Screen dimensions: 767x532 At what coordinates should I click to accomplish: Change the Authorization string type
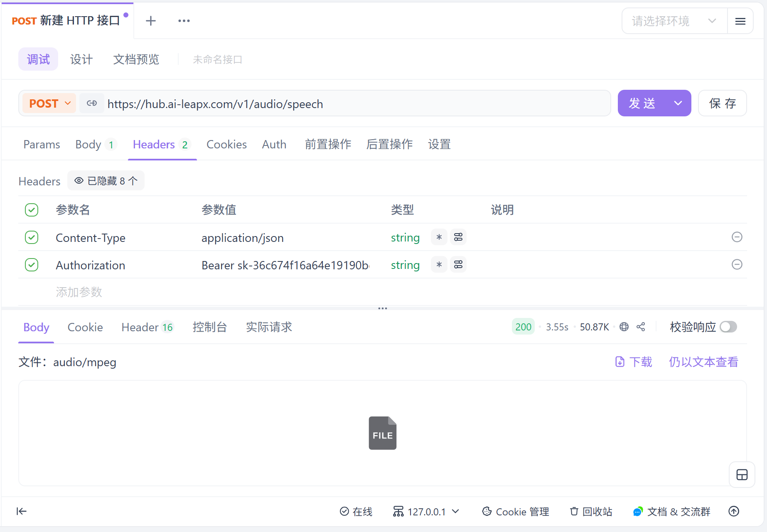pyautogui.click(x=405, y=265)
